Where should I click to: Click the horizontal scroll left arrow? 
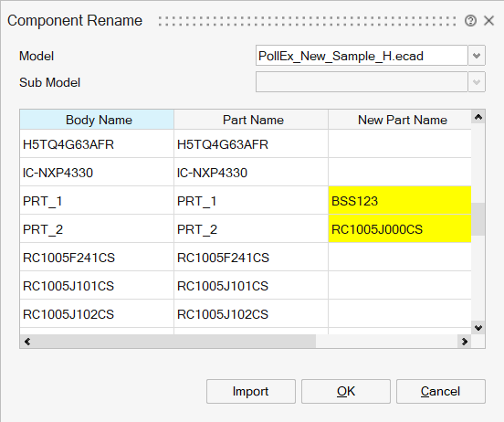(x=27, y=342)
